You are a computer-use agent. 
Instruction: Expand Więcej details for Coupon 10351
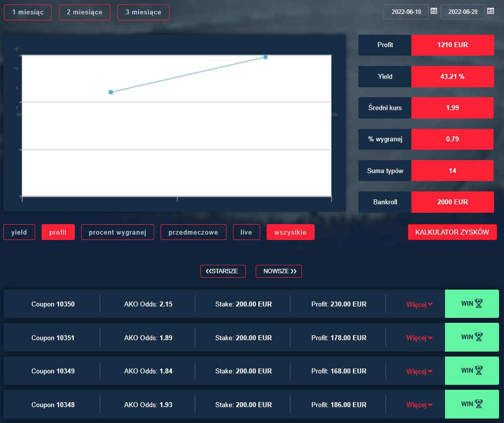coord(419,338)
